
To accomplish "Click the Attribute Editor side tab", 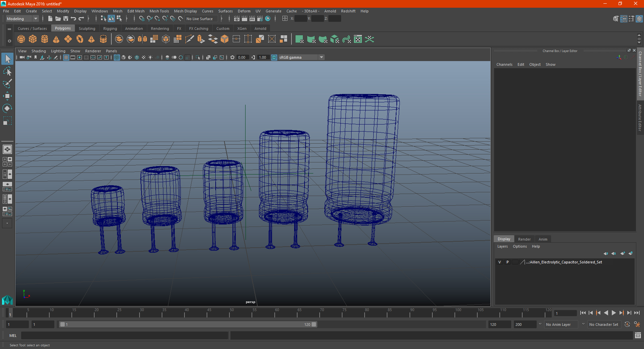I will click(640, 117).
